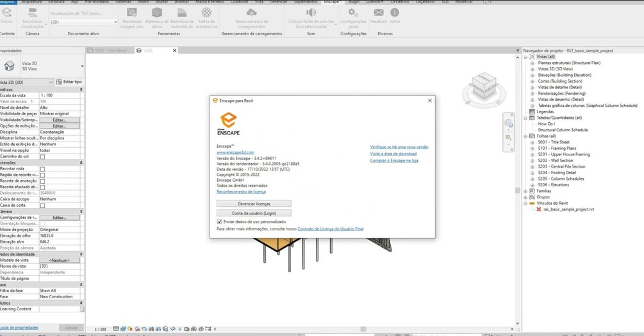Screen dimensions: 644x336
Task: Click Gerenciar licenças button
Action: tap(254, 204)
